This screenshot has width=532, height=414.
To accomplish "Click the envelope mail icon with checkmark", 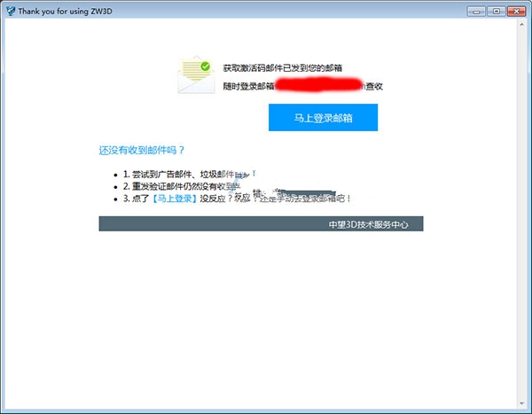I will tap(196, 75).
